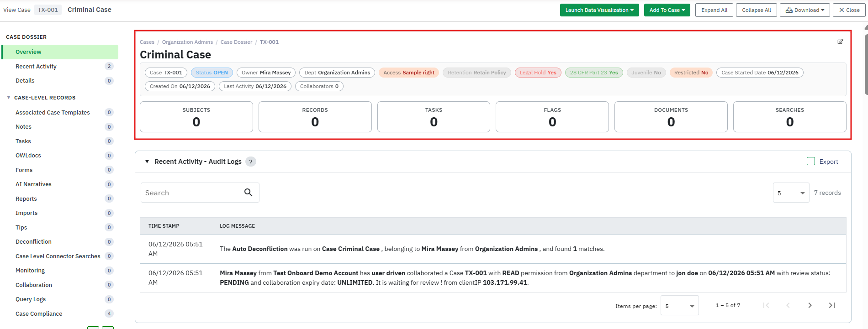The height and width of the screenshot is (329, 868).
Task: Click the TIME STAMP column header
Action: pyautogui.click(x=164, y=226)
